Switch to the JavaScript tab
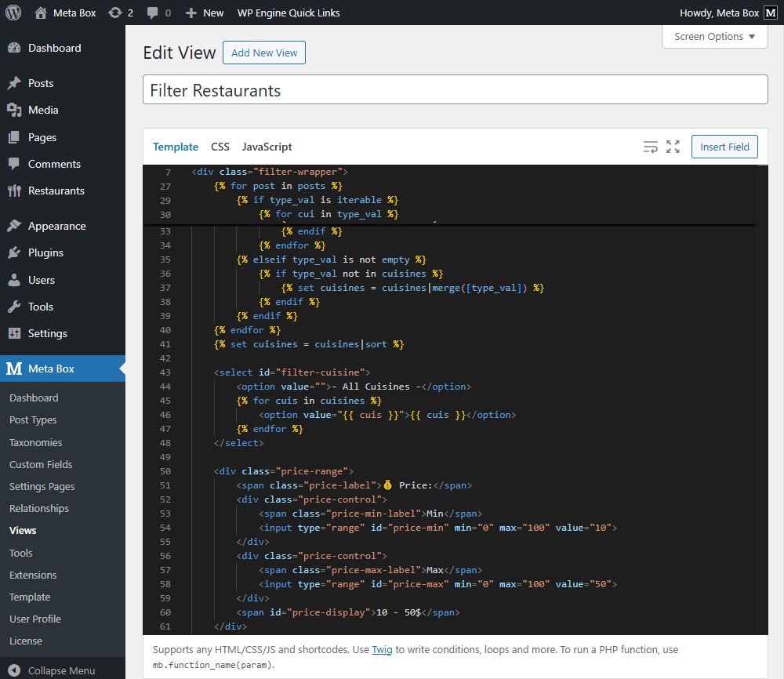The image size is (784, 679). [x=267, y=147]
